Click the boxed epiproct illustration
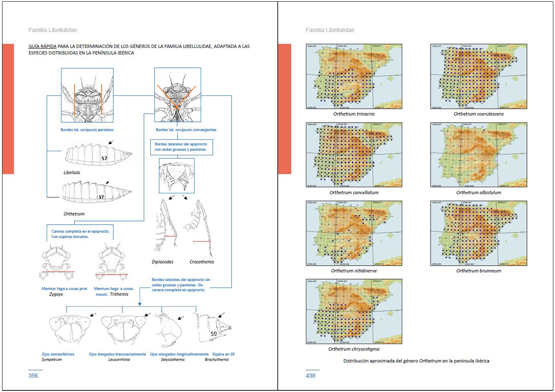This screenshot has height=392, width=555. (176, 176)
